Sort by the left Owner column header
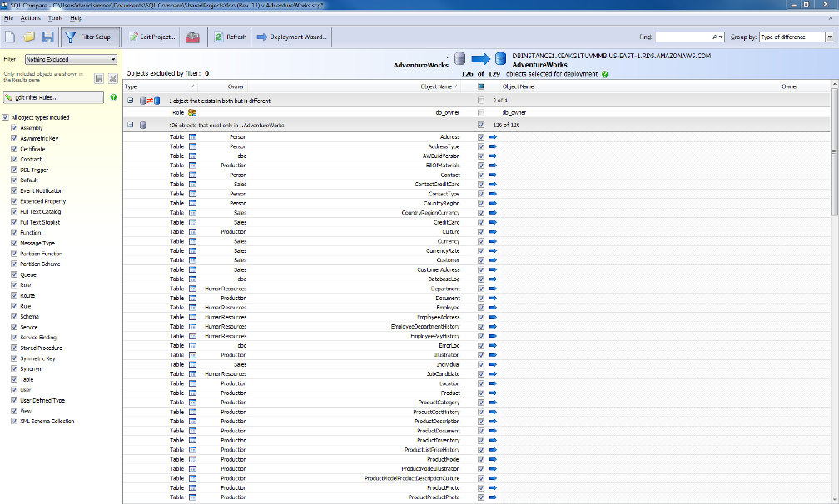 pyautogui.click(x=222, y=86)
